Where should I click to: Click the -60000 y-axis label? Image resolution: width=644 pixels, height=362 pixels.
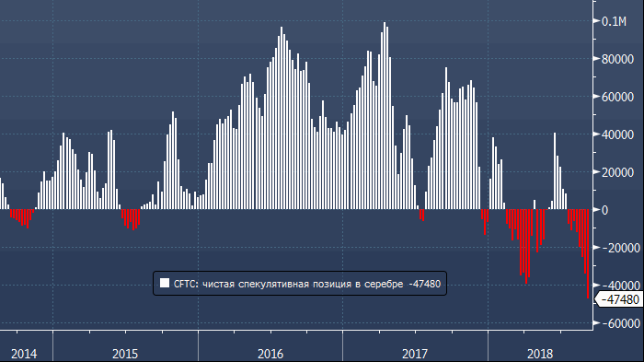pos(621,323)
